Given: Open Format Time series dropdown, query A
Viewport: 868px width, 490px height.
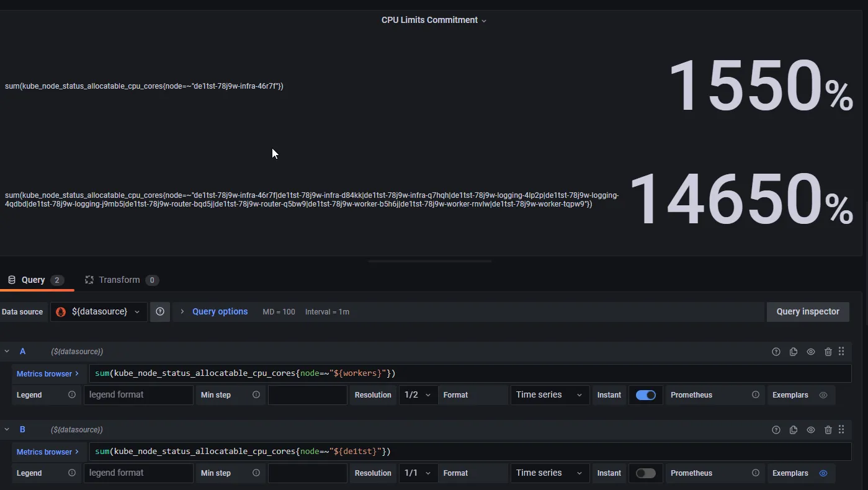Looking at the screenshot, I should [x=550, y=395].
